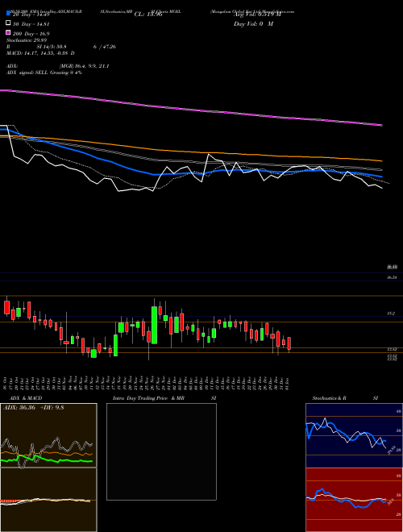Viewport: 403px width, 532px height.
Task: Click the magenta 200 Day legend swatch
Action: point(8,32)
